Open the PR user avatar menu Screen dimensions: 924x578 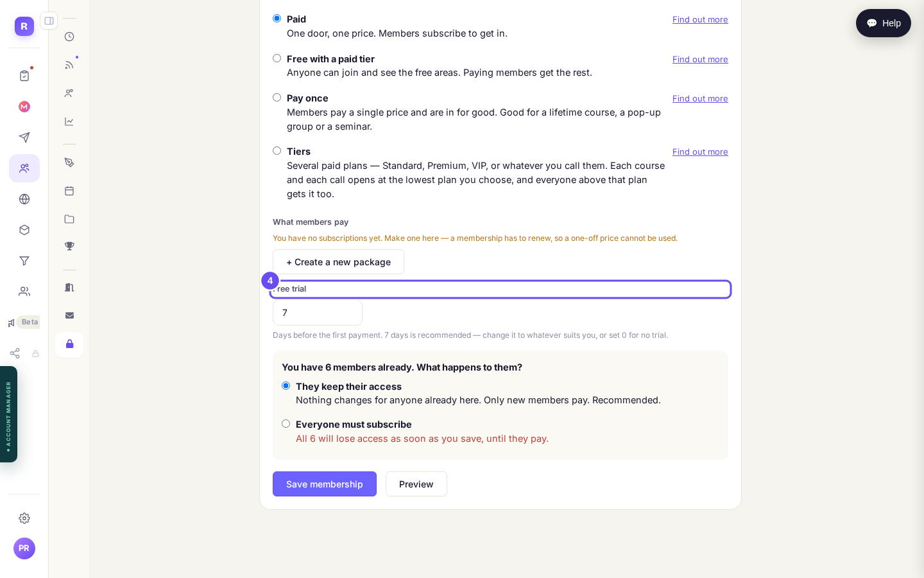coord(24,548)
